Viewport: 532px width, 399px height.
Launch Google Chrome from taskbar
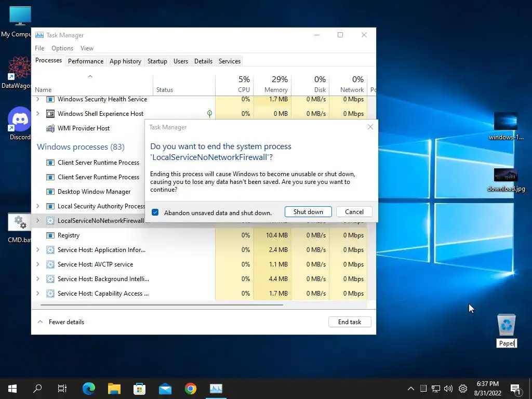coord(190,389)
